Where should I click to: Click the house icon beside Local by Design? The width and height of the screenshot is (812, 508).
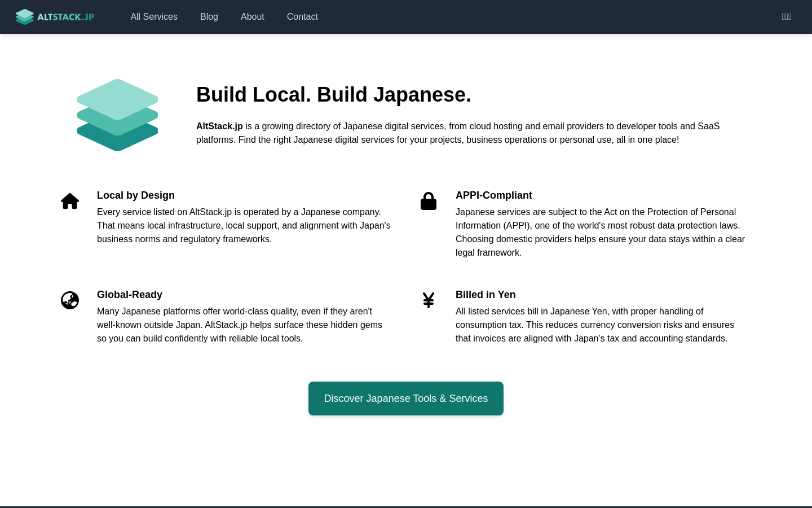70,201
